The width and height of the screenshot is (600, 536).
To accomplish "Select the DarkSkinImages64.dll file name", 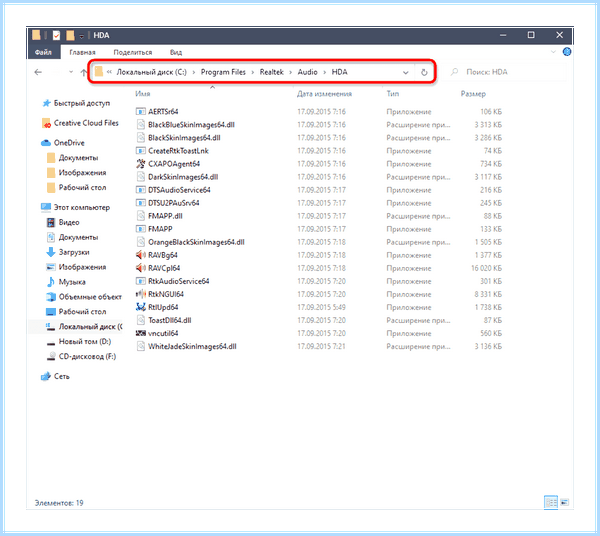I will point(183,177).
